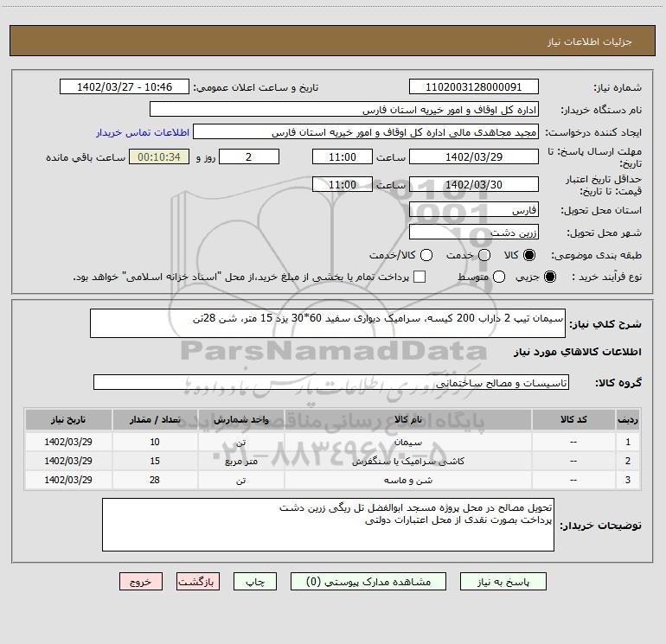Open مشاهده مدارک پیوستی (0) button

pyautogui.click(x=368, y=582)
